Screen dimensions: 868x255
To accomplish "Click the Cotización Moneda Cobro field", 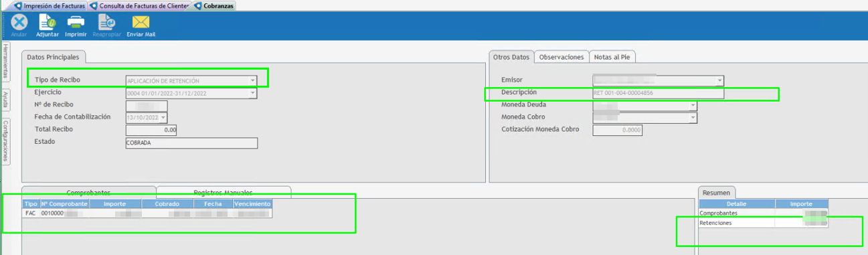I will coord(617,130).
